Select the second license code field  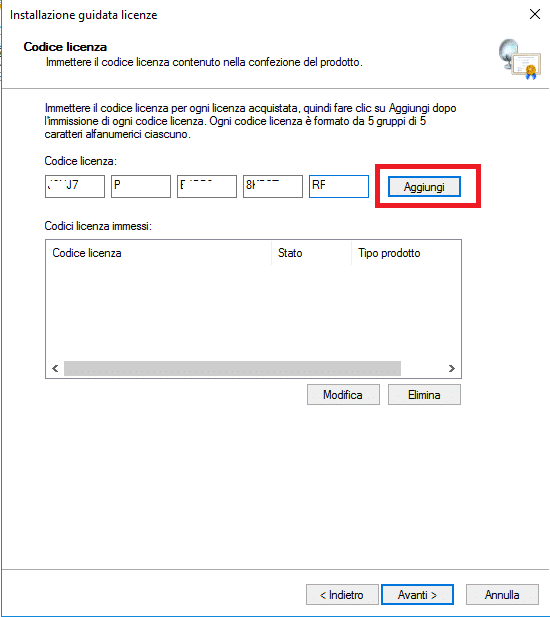tap(141, 187)
